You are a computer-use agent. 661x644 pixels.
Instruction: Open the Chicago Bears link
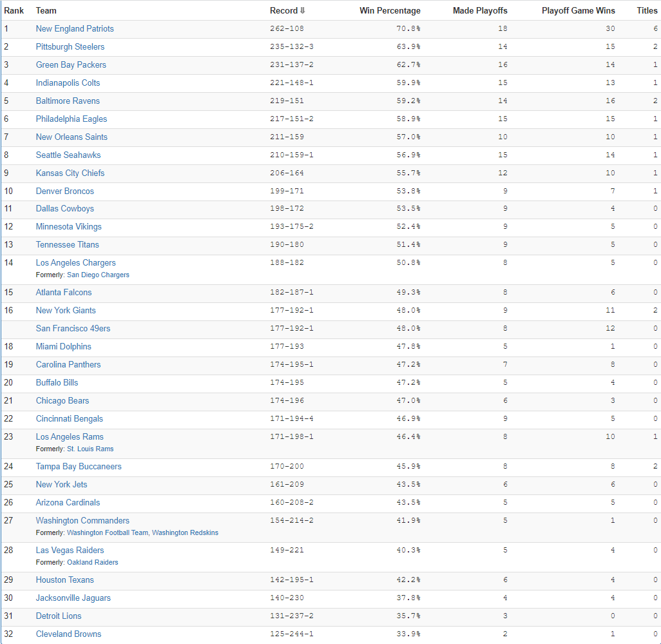62,401
